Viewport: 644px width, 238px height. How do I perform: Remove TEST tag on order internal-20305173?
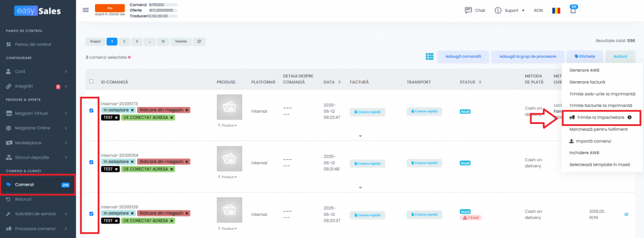[x=116, y=118]
